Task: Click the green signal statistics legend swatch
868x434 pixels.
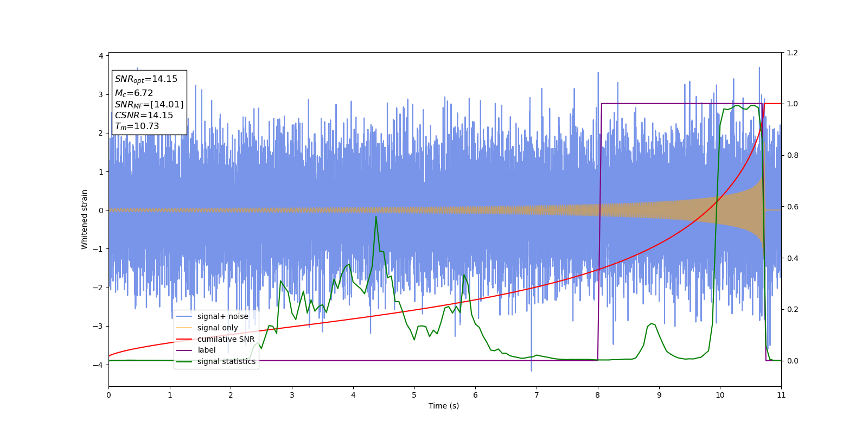Action: 184,362
